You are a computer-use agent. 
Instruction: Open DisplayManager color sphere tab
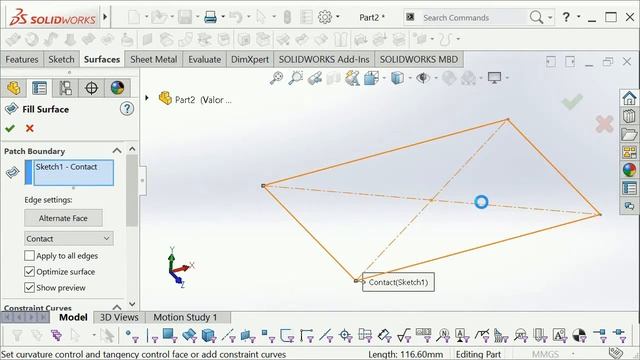pyautogui.click(x=117, y=88)
